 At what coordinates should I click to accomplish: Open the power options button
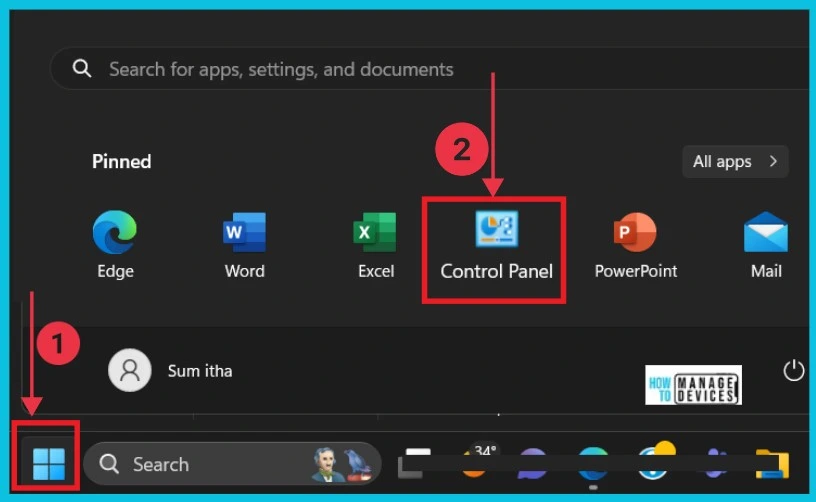pyautogui.click(x=794, y=370)
